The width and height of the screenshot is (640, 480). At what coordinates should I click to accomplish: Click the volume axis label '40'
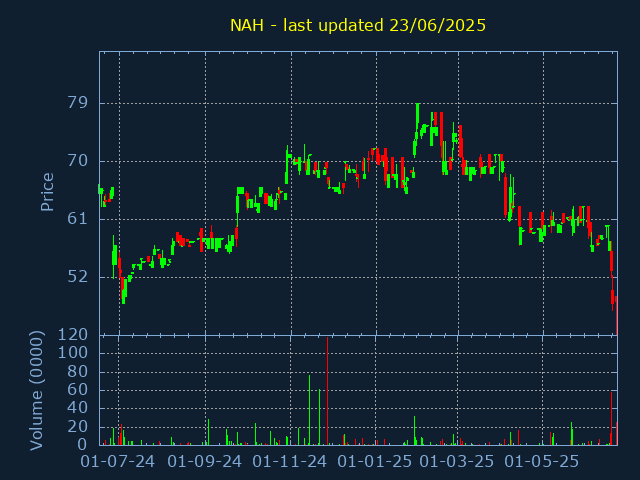(78, 408)
